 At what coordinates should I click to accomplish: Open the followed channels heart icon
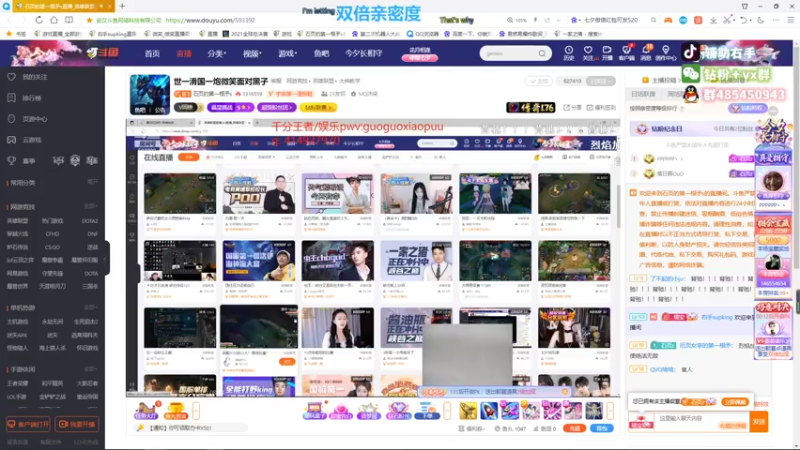(588, 53)
